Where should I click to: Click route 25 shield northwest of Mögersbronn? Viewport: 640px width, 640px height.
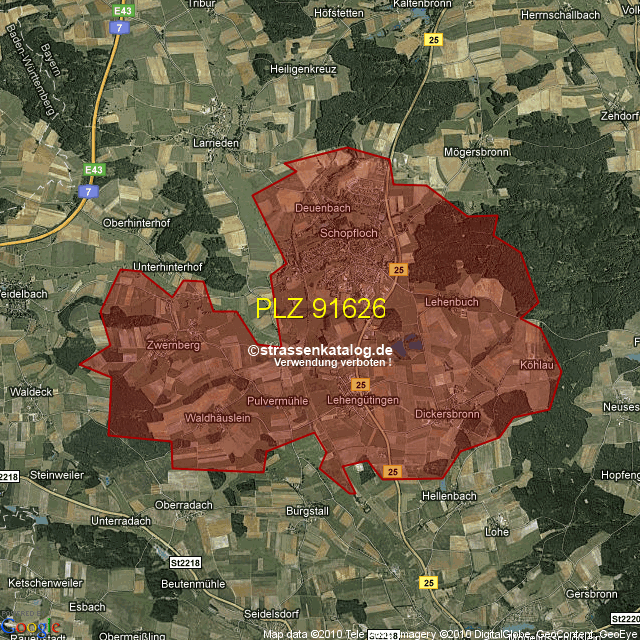click(x=431, y=39)
